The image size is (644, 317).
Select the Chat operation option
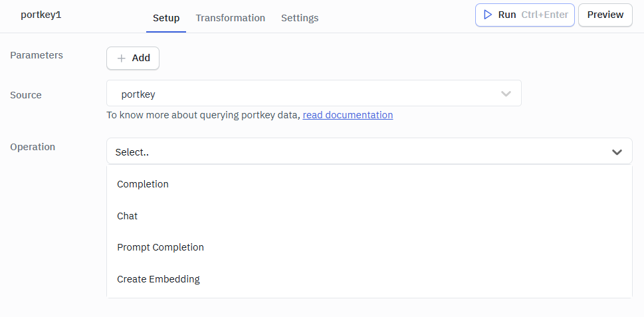pos(370,216)
